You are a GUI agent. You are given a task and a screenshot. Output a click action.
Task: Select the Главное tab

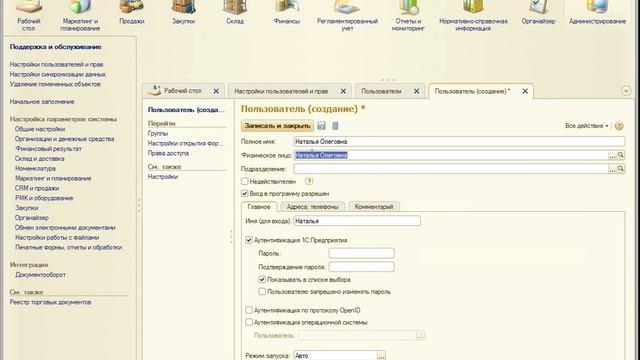[259, 207]
